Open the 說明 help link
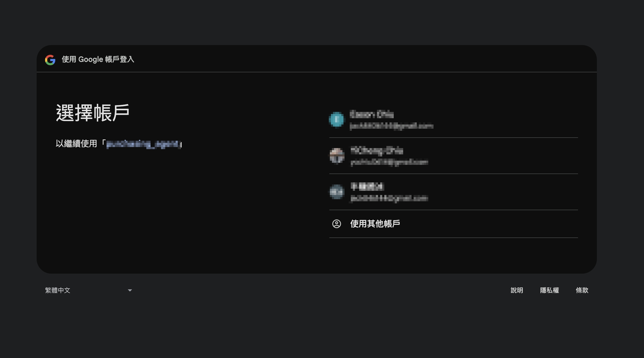 [x=517, y=290]
